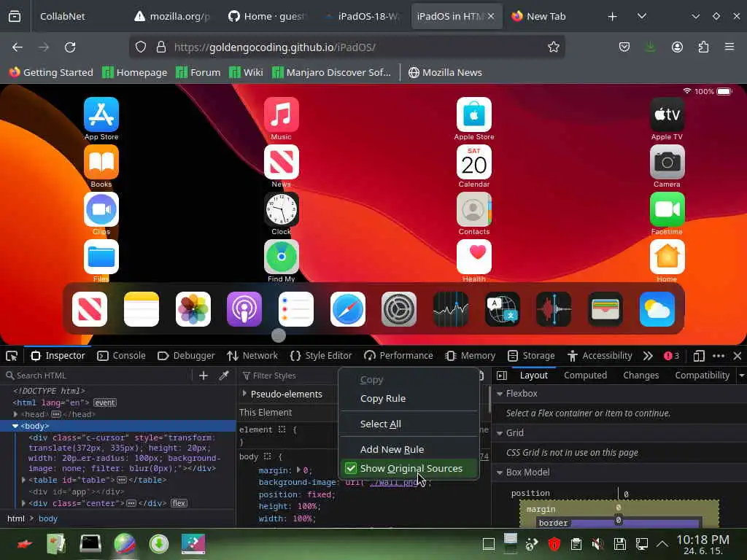This screenshot has height=560, width=747.
Task: Expand the table id=table node
Action: (23, 480)
